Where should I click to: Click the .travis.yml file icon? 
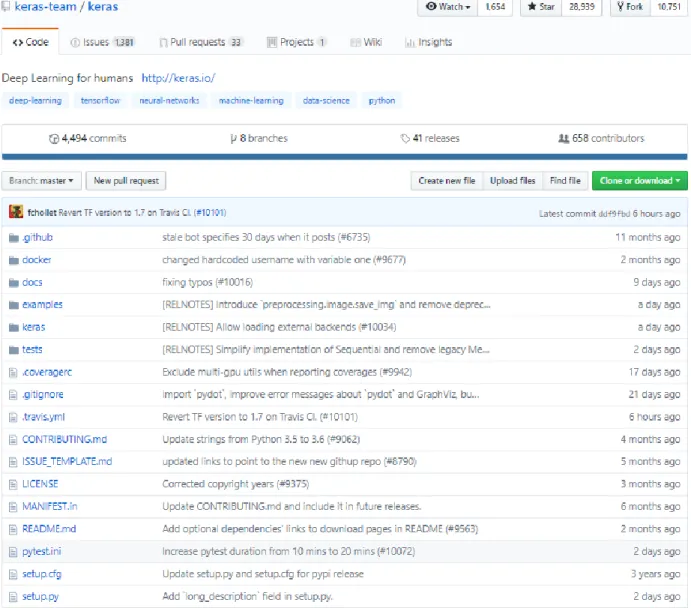pos(13,417)
